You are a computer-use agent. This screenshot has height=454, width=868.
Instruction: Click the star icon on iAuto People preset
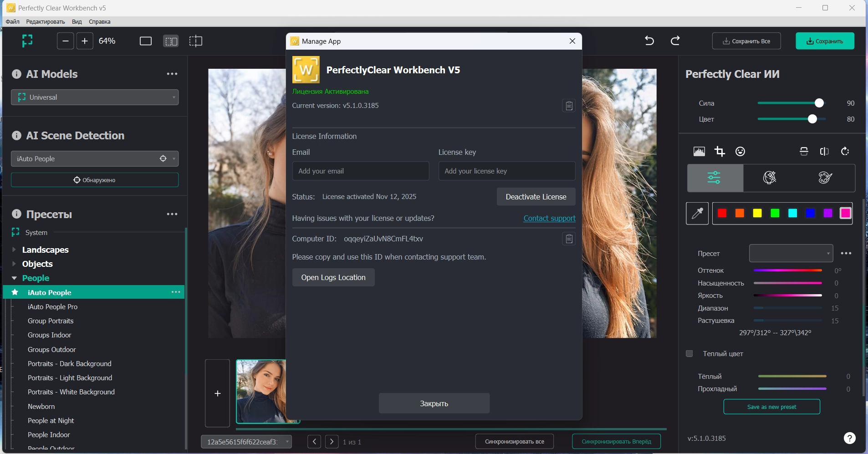15,292
